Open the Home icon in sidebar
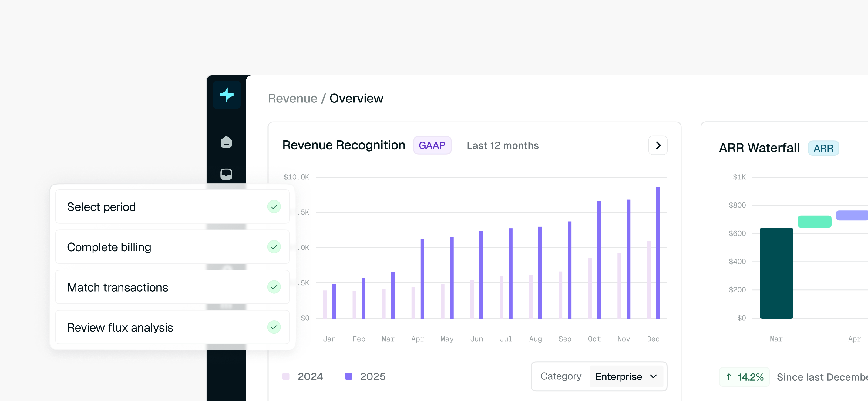The image size is (868, 401). (226, 142)
